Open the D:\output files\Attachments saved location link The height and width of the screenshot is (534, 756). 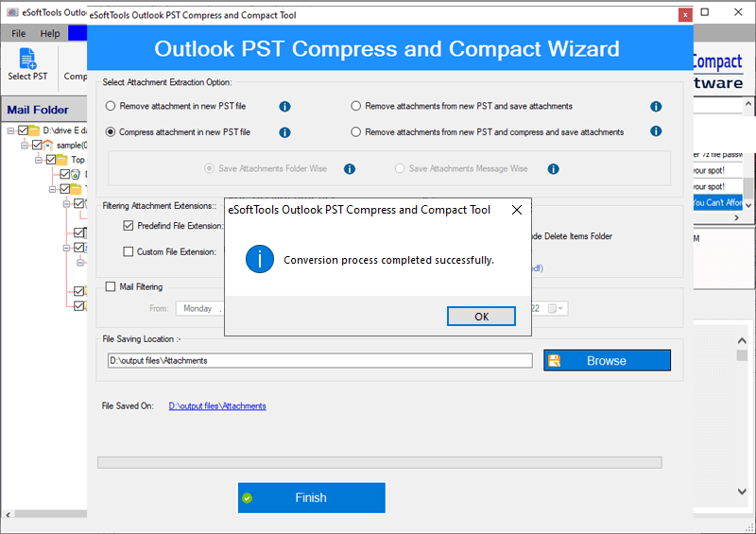pos(217,406)
